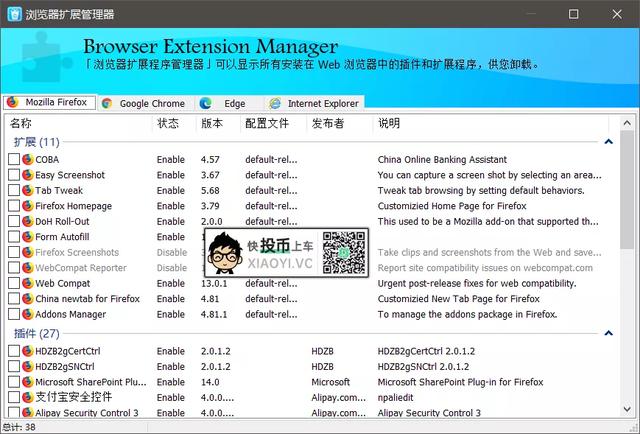Tick the Easy Screenshot checkbox
Screen dimensions: 640x434
click(x=14, y=175)
